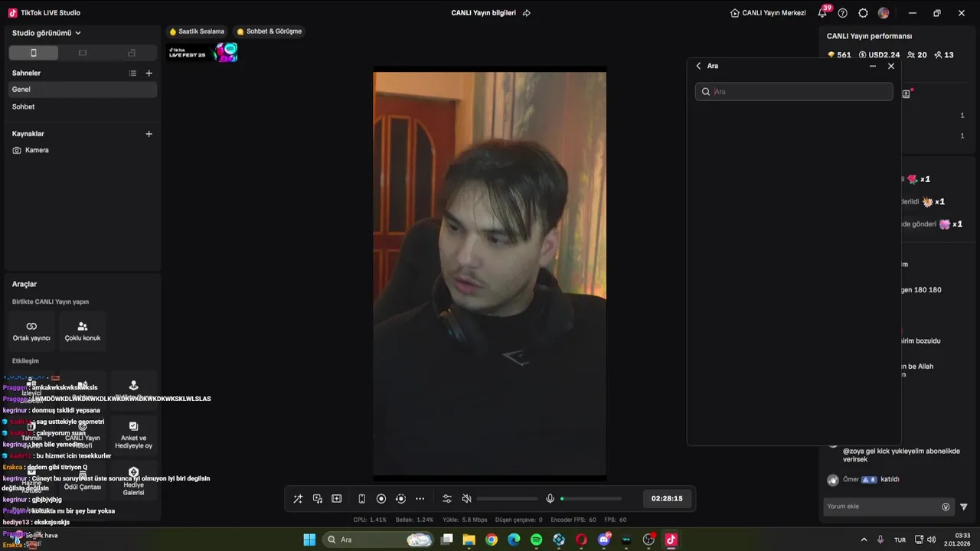Click the add-screen layout icon in control bar
This screenshot has height=551, width=980.
(337, 499)
